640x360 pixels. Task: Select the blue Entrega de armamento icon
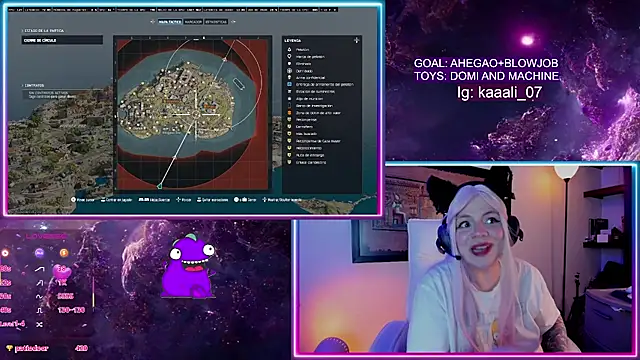pos(289,84)
